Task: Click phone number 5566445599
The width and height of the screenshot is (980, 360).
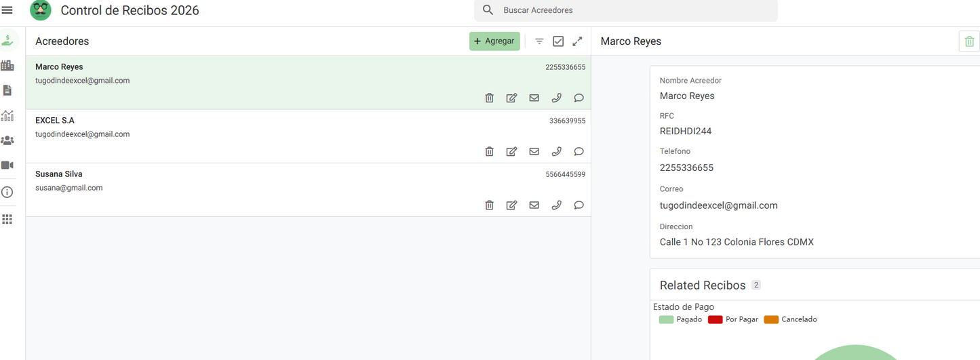Action: coord(565,174)
